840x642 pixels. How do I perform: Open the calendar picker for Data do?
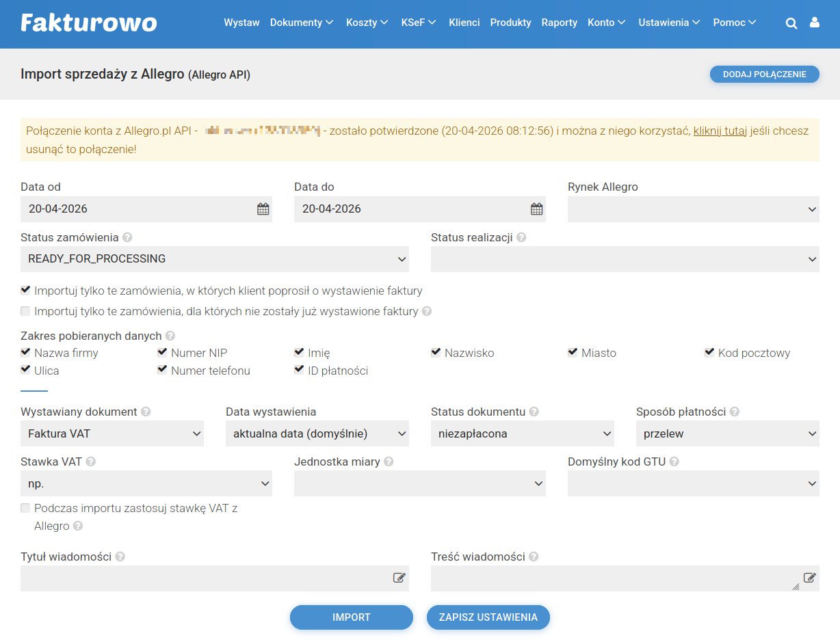536,209
